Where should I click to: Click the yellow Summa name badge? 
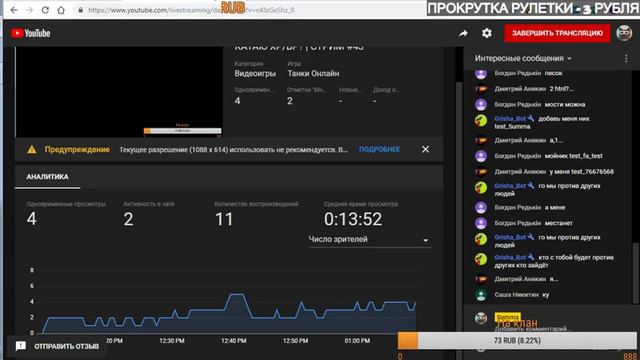[x=507, y=317]
